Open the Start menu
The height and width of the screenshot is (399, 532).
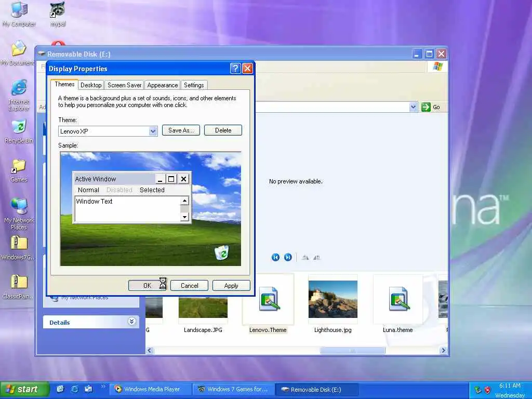click(24, 390)
